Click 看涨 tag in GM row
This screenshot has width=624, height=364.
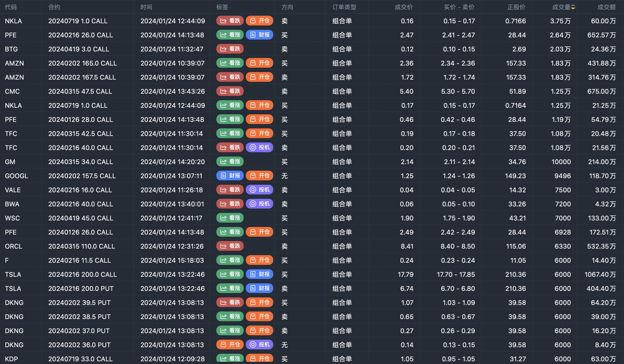230,162
